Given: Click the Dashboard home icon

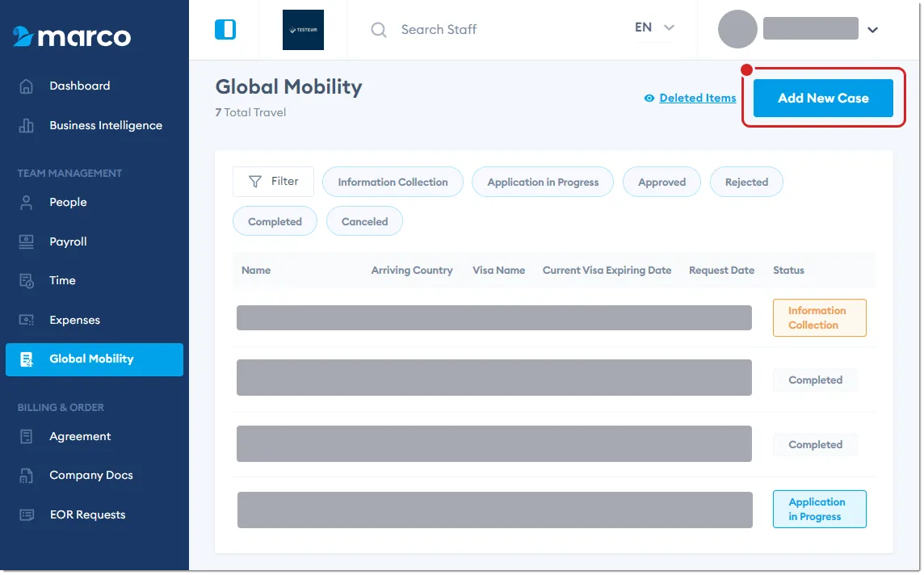Looking at the screenshot, I should (26, 86).
